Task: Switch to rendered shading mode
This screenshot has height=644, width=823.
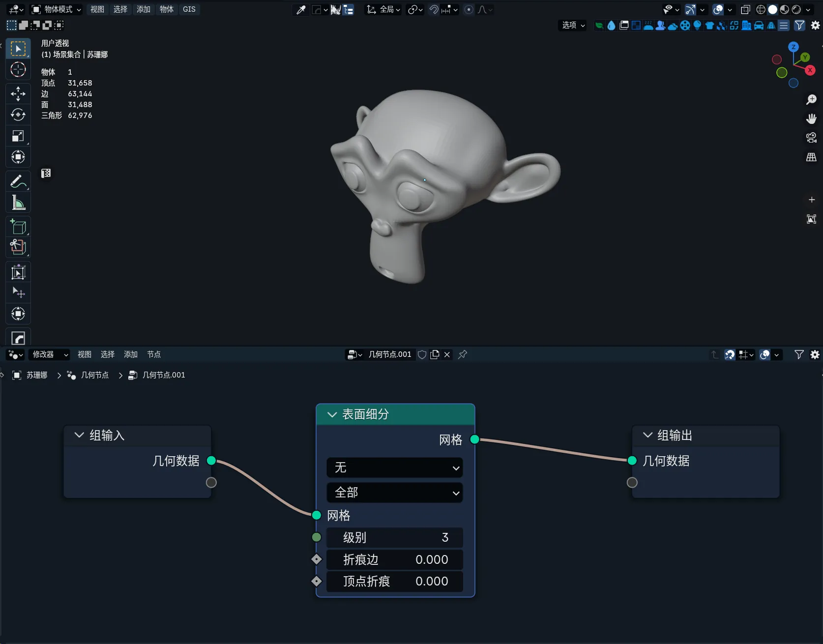Action: [796, 9]
